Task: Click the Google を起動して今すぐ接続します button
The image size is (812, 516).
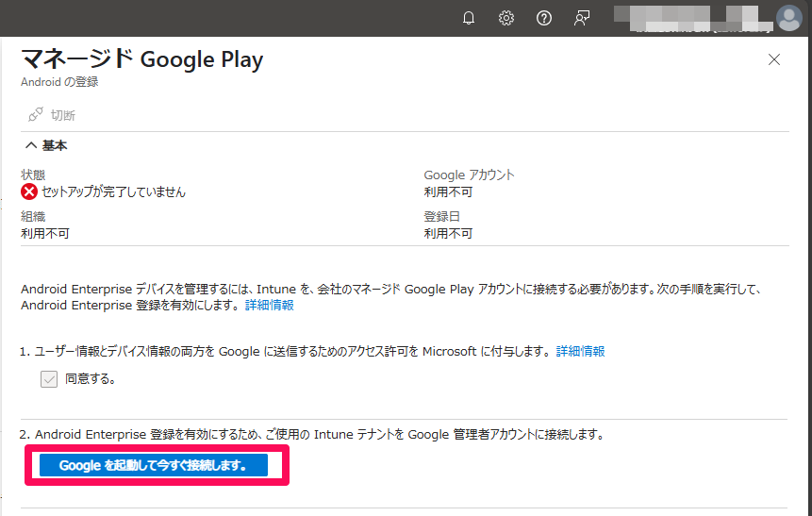Action: pos(154,465)
